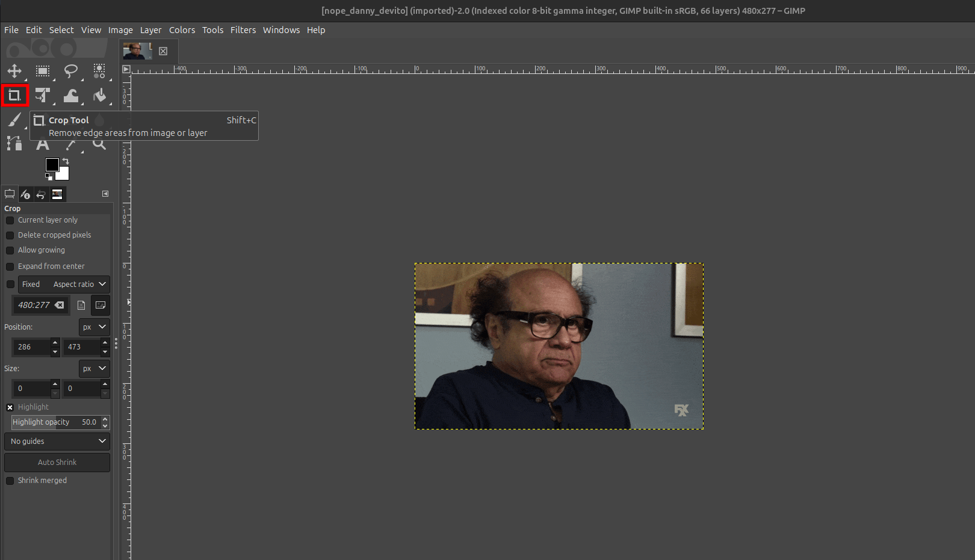Close the nope_danny_devito image tab

point(163,51)
